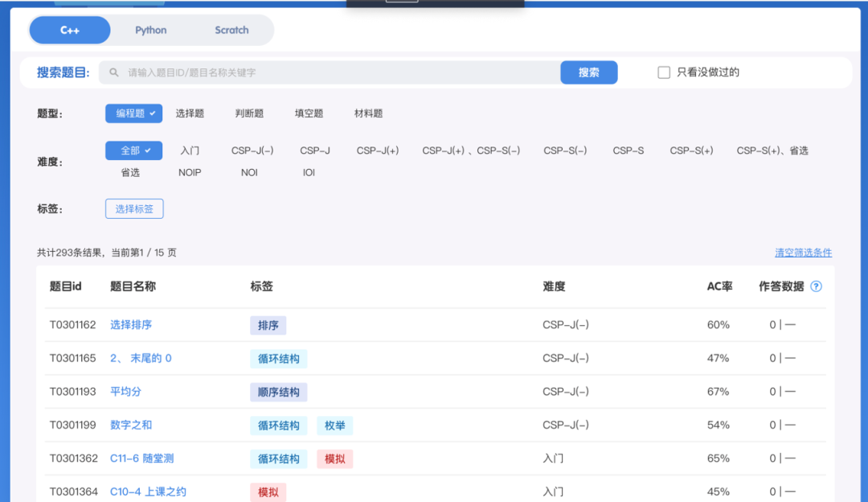Viewport: 868px width, 502px height.
Task: Click the 67% AC rate value
Action: coord(718,392)
